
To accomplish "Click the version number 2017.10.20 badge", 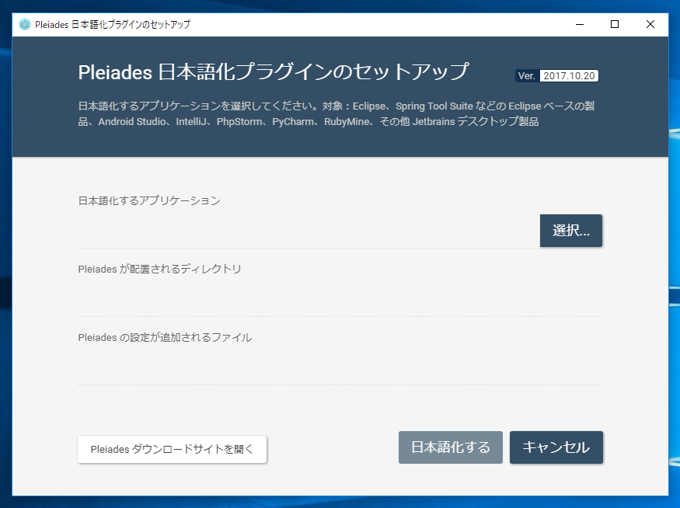I will coord(569,76).
